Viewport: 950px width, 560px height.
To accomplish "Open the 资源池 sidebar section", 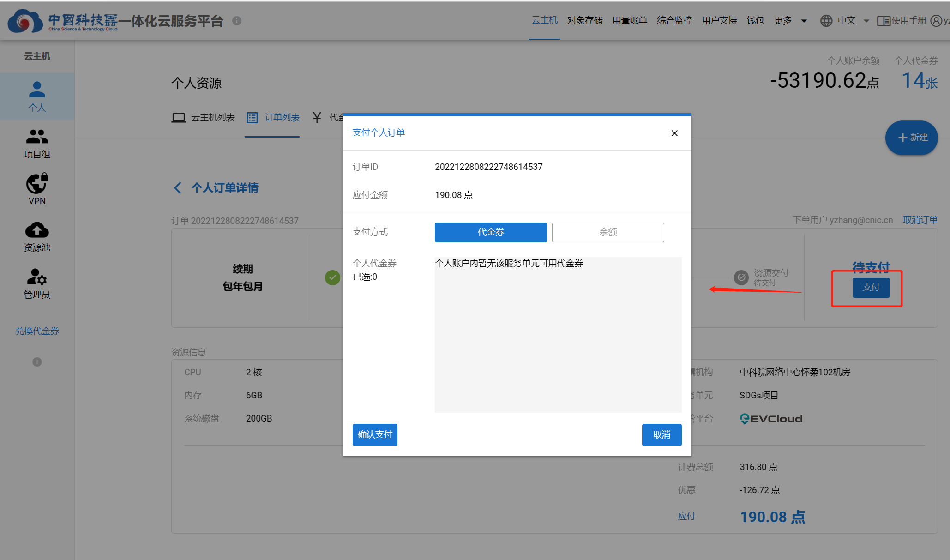I will pos(37,237).
